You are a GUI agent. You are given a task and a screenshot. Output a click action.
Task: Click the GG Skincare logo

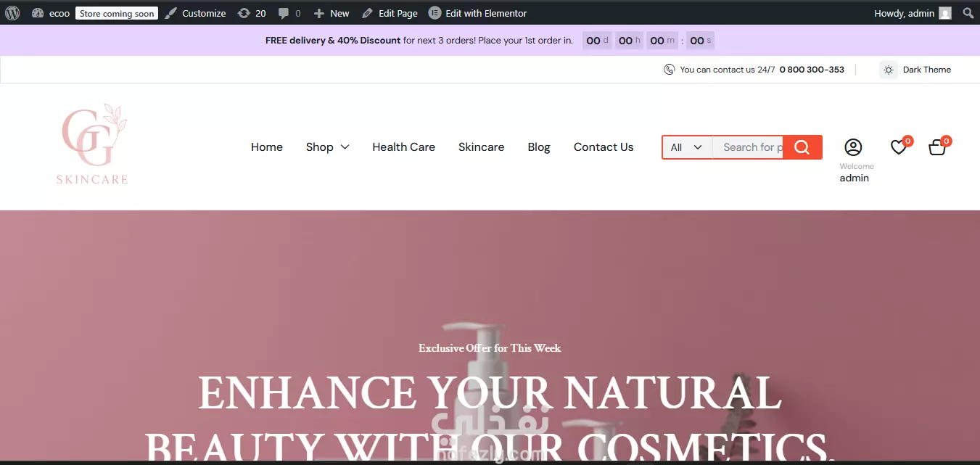(x=93, y=144)
